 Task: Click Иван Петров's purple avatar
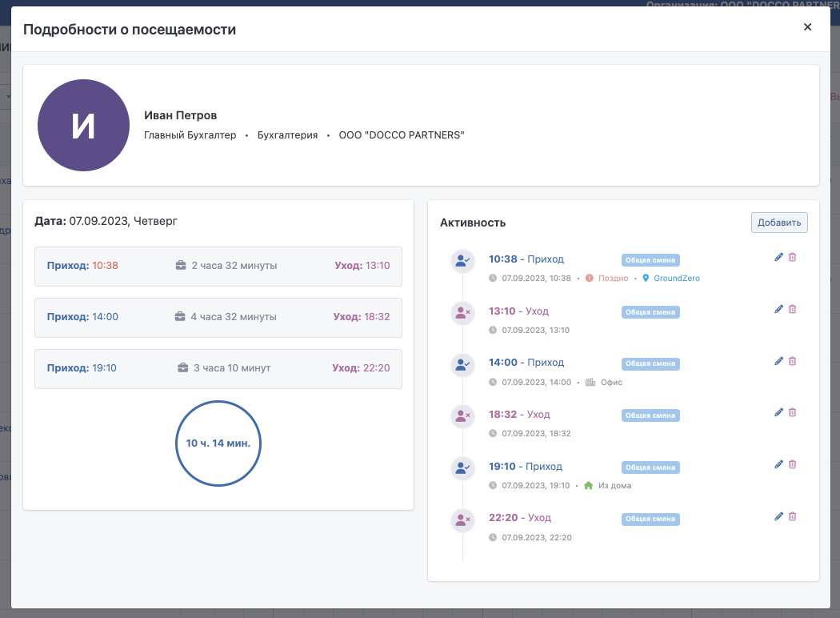point(83,126)
